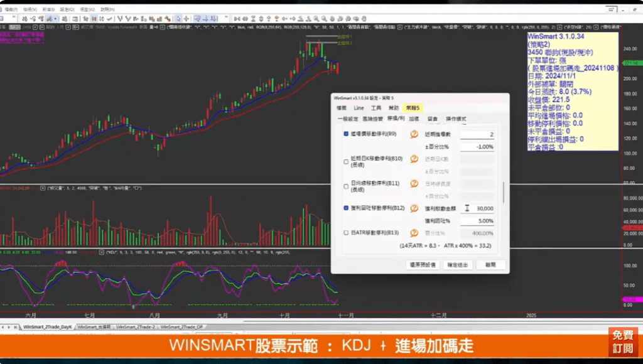Click 確定送出 button
The image size is (643, 364).
pos(458,265)
